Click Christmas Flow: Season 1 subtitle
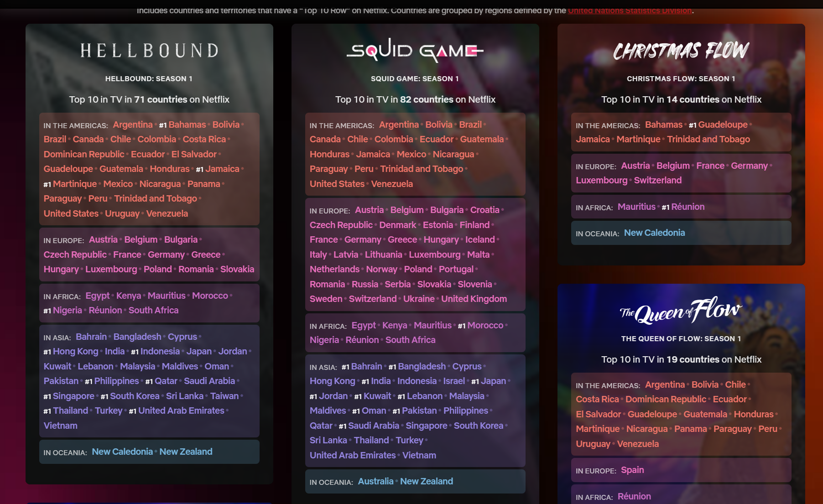This screenshot has height=504, width=823. pos(681,79)
